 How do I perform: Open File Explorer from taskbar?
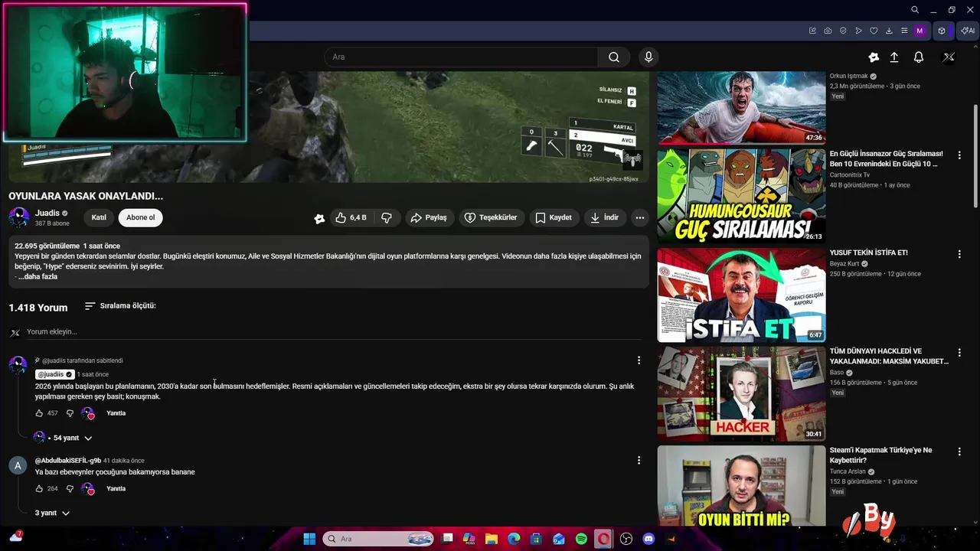click(491, 539)
